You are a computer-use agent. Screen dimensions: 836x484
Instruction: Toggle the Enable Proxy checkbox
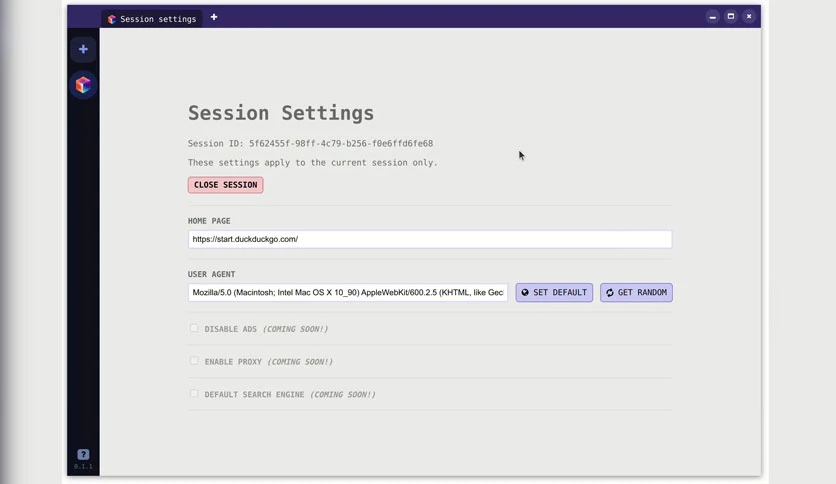pyautogui.click(x=194, y=361)
